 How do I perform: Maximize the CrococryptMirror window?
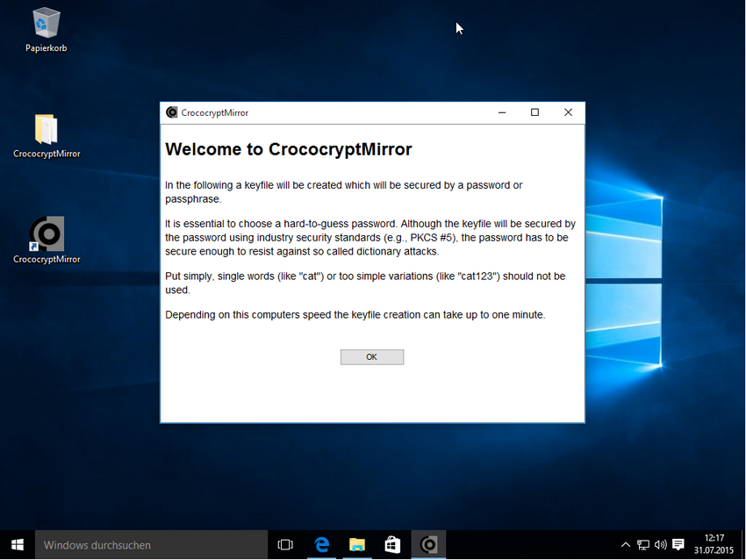pyautogui.click(x=534, y=112)
